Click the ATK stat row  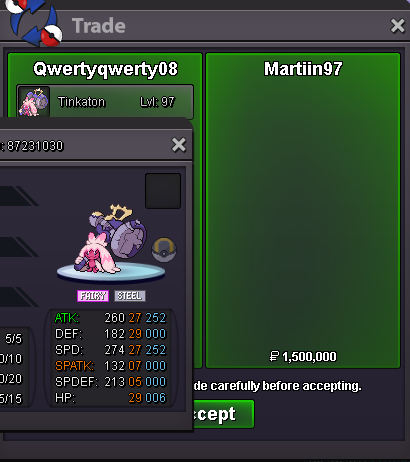pos(110,318)
